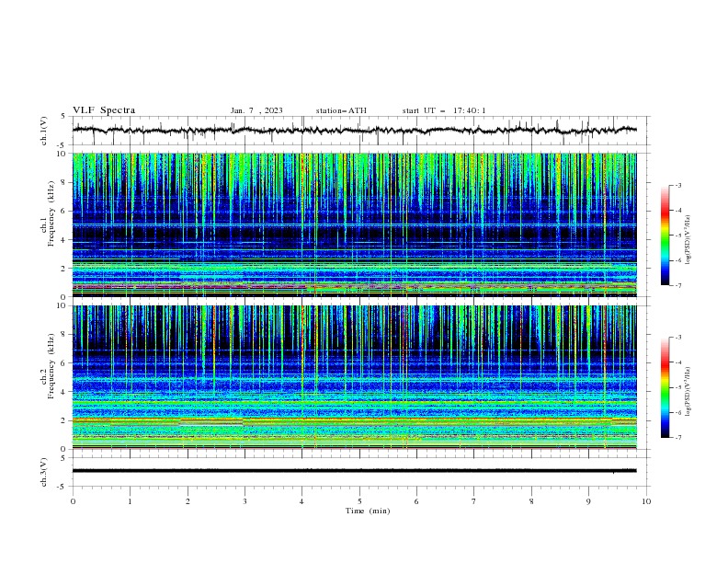Image resolution: width=728 pixels, height=563 pixels.
Task: Click inside the ch.2 spectrogram panel
Action: [355, 377]
